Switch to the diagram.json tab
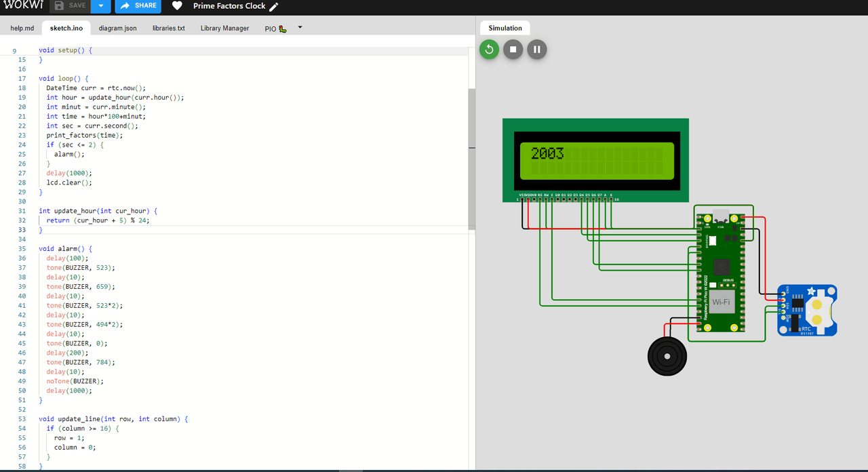 pos(117,28)
